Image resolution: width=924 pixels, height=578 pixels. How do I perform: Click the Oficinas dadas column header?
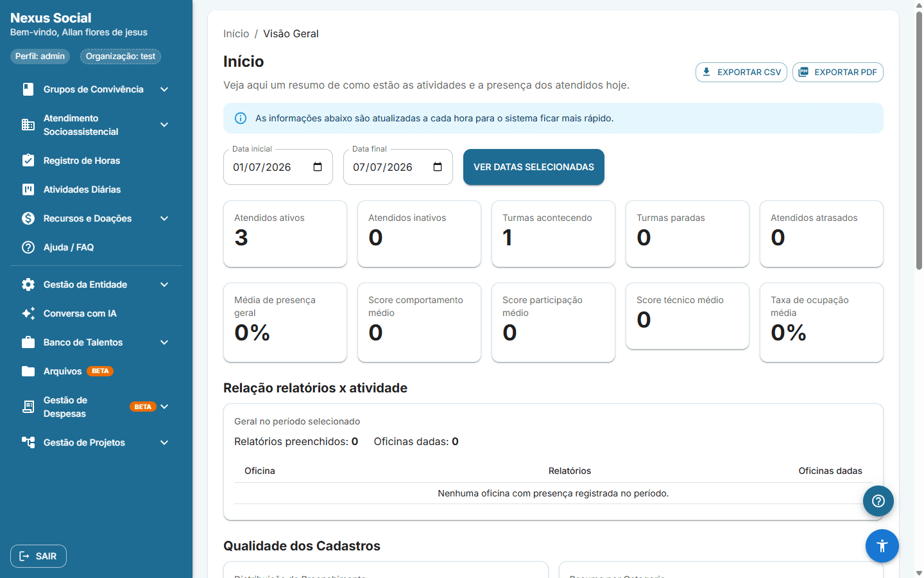(x=830, y=471)
